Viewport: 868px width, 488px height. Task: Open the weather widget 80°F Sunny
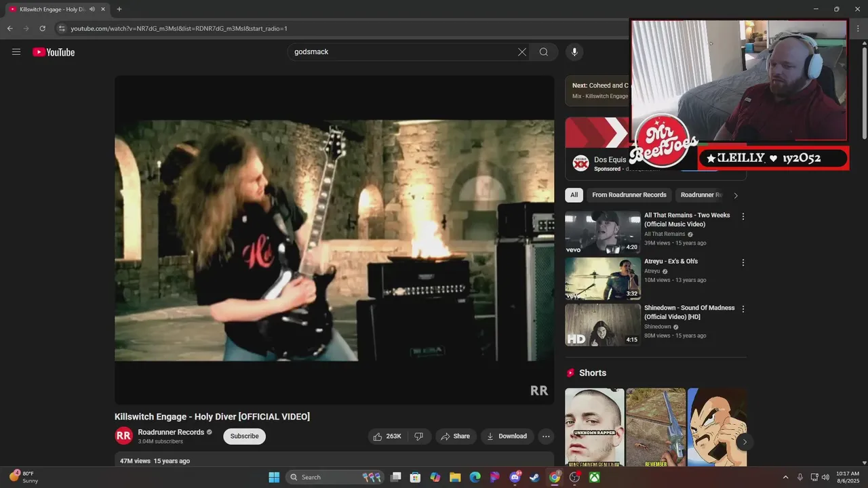click(x=23, y=477)
